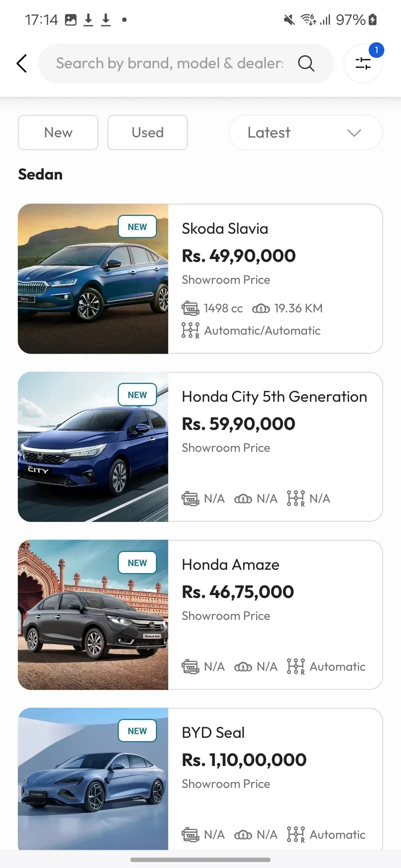Toggle the Used cars filter

click(147, 132)
